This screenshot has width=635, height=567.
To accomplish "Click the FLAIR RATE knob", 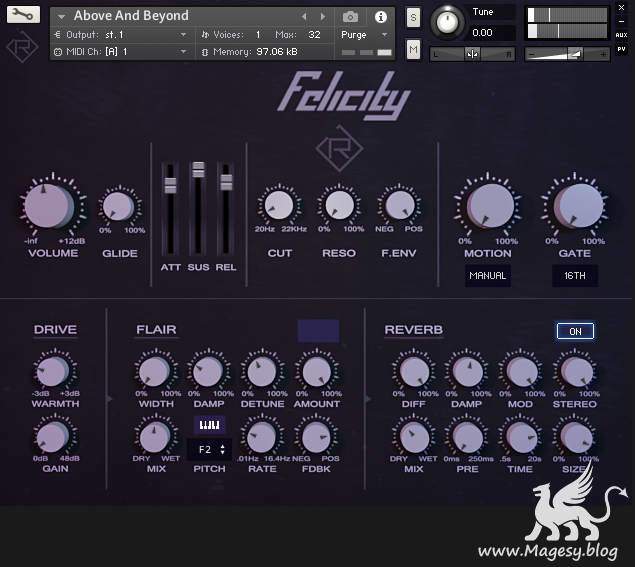I will pyautogui.click(x=262, y=437).
